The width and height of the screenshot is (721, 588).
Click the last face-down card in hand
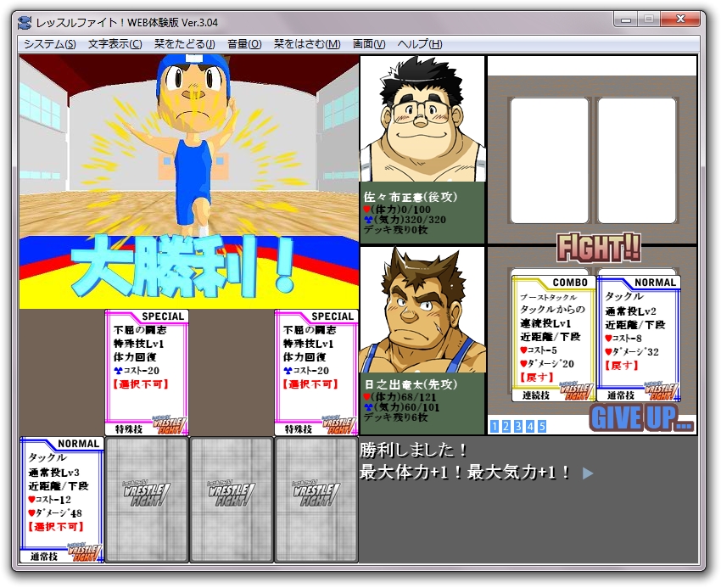click(316, 500)
